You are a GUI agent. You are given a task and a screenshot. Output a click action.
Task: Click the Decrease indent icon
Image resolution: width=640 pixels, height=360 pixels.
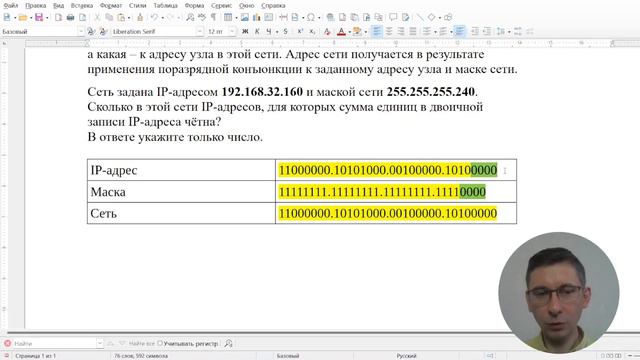tap(487, 31)
